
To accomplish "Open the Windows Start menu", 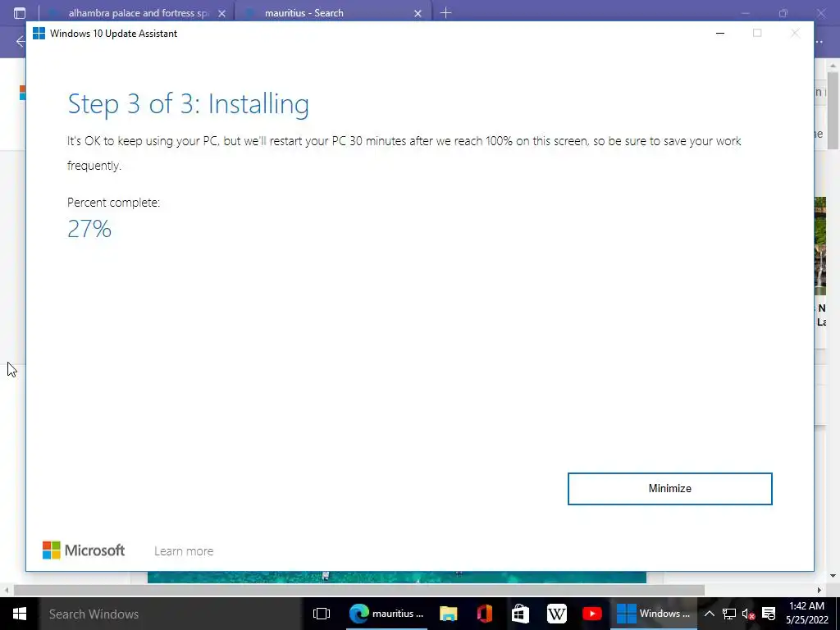I will coord(20,614).
